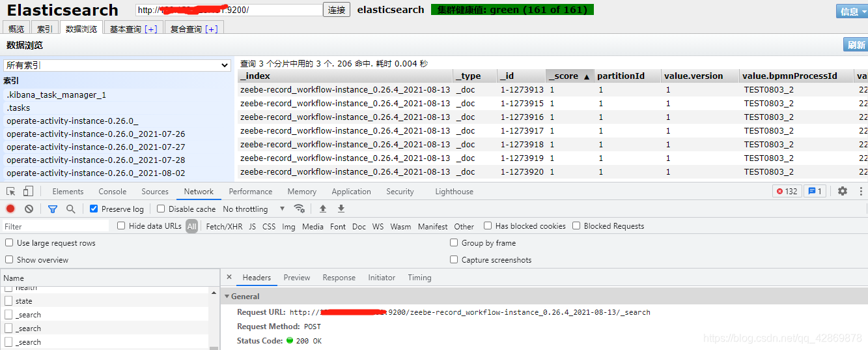Show the request Response tab
The width and height of the screenshot is (868, 350).
(339, 277)
